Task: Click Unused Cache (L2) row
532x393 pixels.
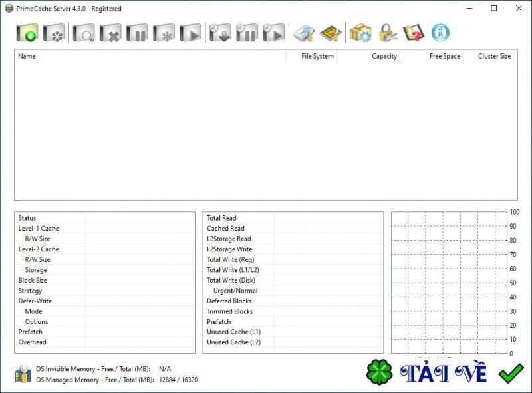Action: pos(293,342)
